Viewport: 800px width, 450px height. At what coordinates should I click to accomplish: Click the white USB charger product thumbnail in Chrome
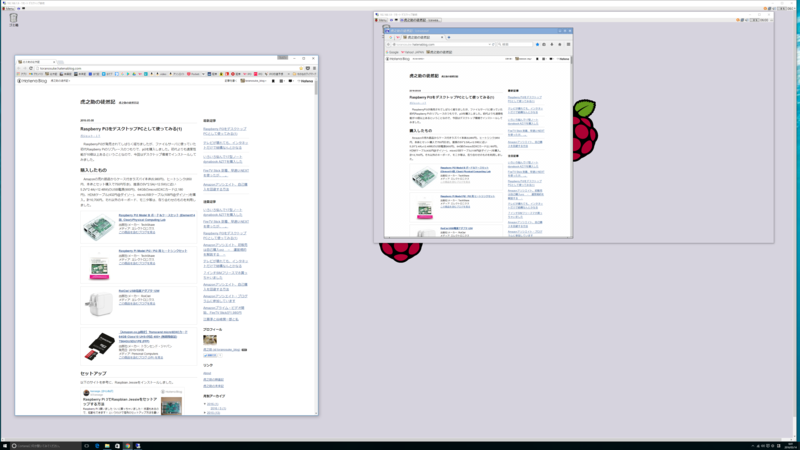click(99, 304)
